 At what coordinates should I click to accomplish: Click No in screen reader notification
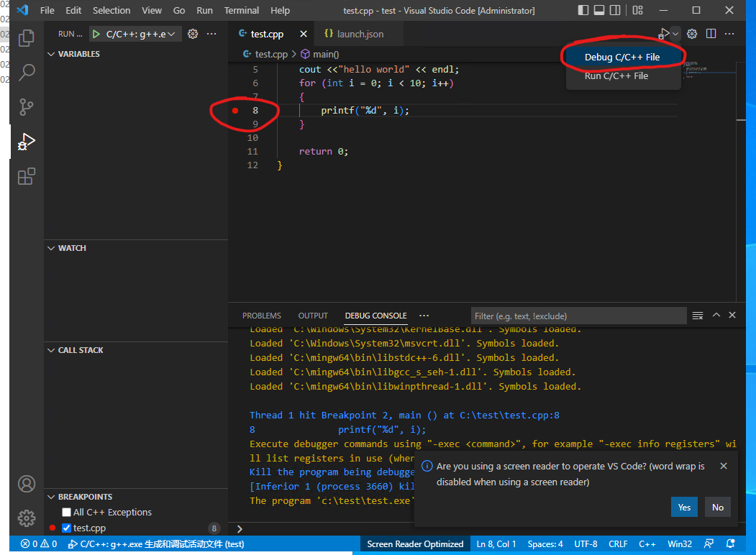pyautogui.click(x=717, y=507)
